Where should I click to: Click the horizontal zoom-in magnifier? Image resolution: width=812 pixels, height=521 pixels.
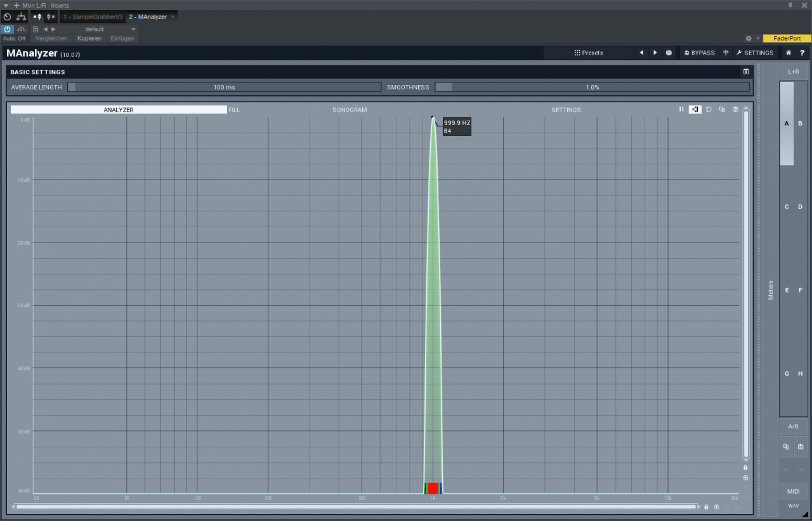[717, 506]
